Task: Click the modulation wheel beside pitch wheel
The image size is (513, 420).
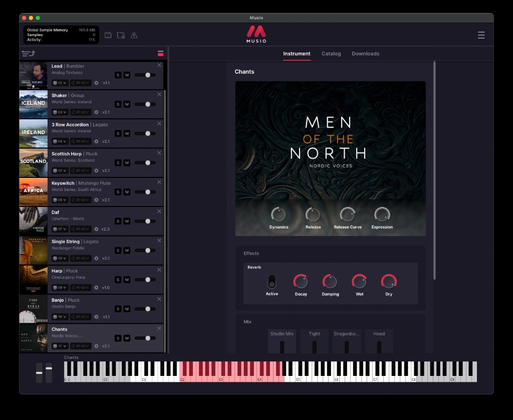Action: pyautogui.click(x=49, y=372)
